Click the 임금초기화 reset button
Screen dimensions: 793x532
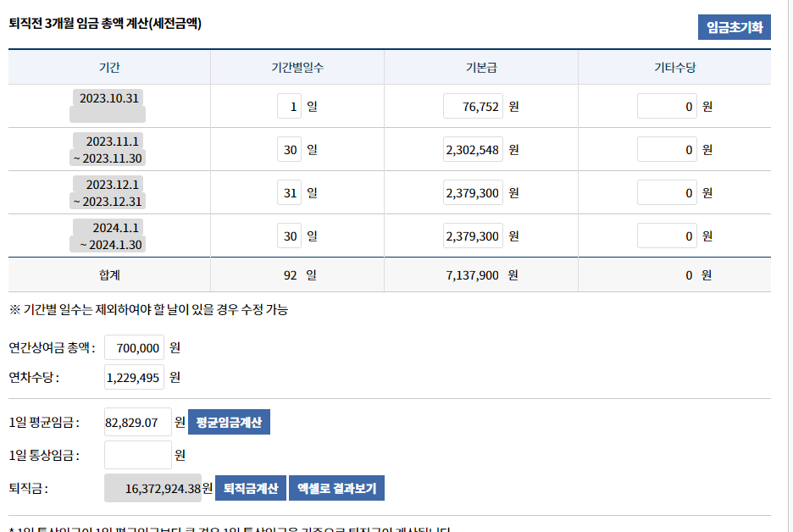(x=734, y=27)
